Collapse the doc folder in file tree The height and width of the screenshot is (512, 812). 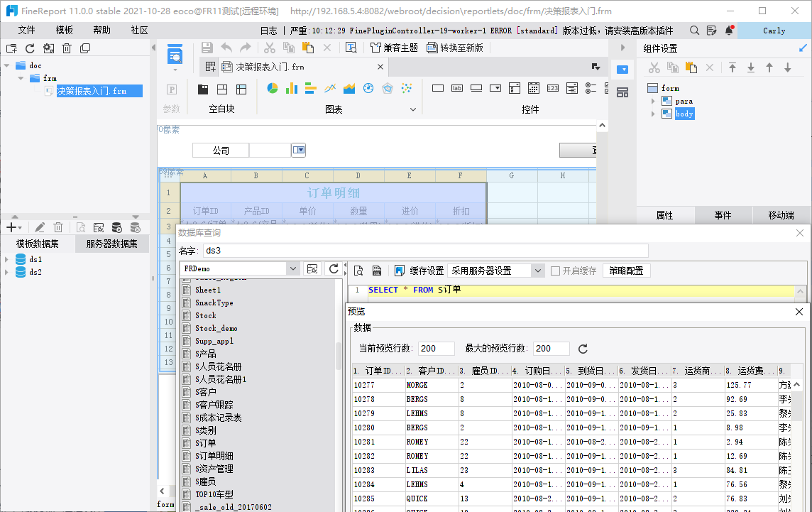click(7, 65)
